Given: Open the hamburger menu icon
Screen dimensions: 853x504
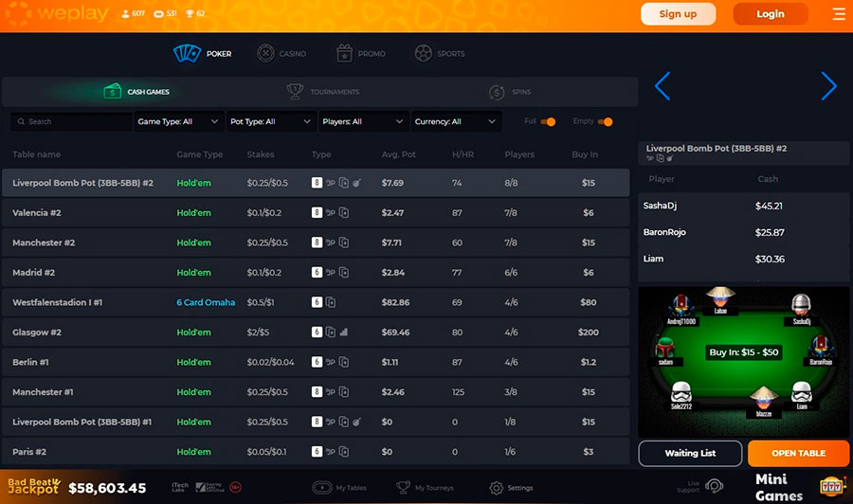Looking at the screenshot, I should 838,14.
